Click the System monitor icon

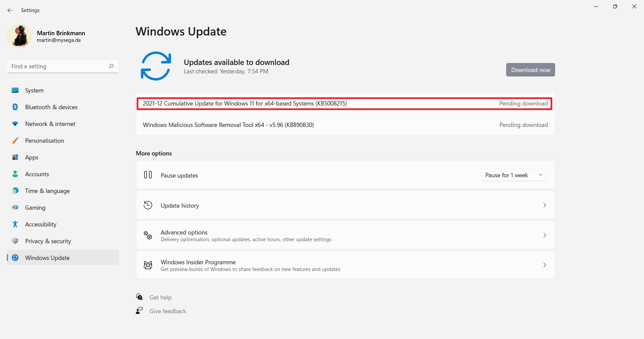pos(15,90)
